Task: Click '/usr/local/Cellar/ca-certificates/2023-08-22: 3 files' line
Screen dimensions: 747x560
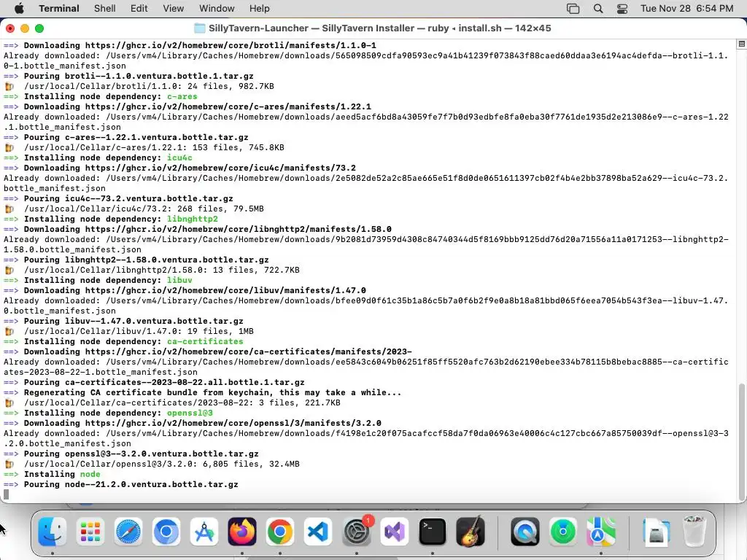Action: pos(182,402)
